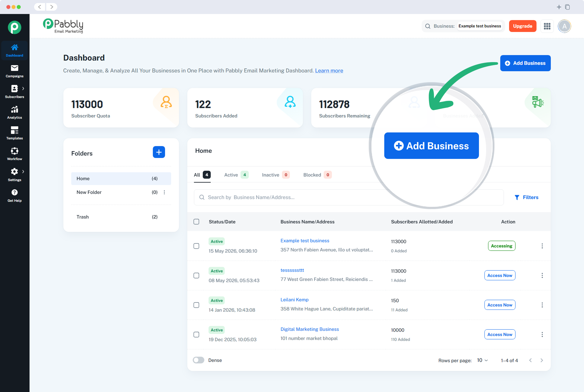The height and width of the screenshot is (392, 584).
Task: Select the Home folder
Action: coord(121,179)
